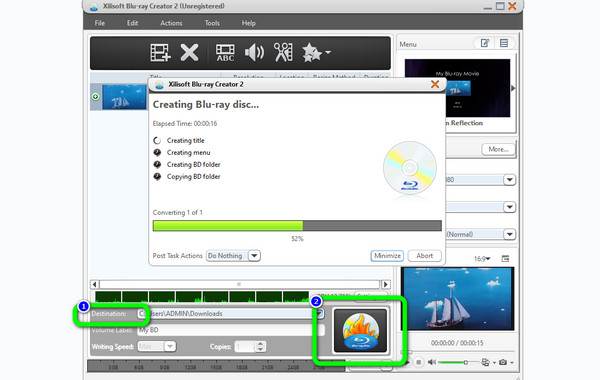Viewport: 600px width, 380px height.
Task: Toggle the green status circle on video row
Action: [96, 97]
